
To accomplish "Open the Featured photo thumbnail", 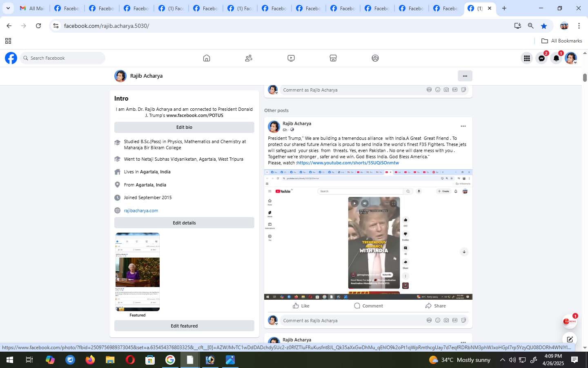I will [138, 272].
